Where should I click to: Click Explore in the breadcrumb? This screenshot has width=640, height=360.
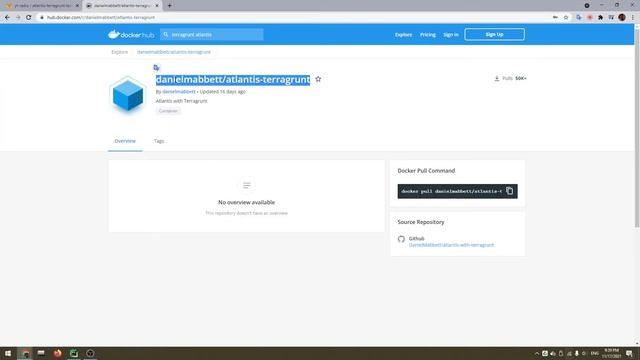coord(120,52)
